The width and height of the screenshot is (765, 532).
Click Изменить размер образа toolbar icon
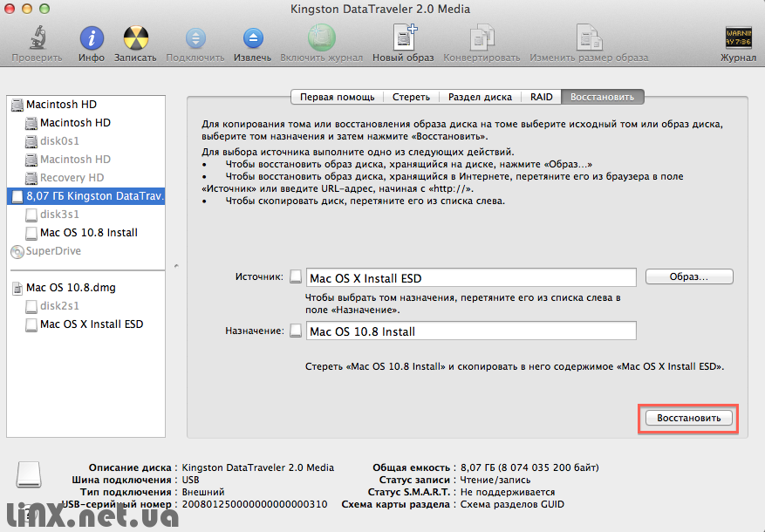pyautogui.click(x=589, y=38)
